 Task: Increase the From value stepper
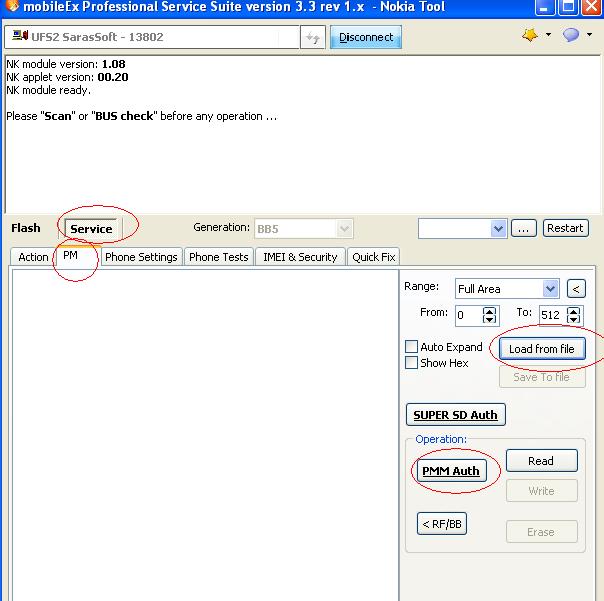[489, 311]
